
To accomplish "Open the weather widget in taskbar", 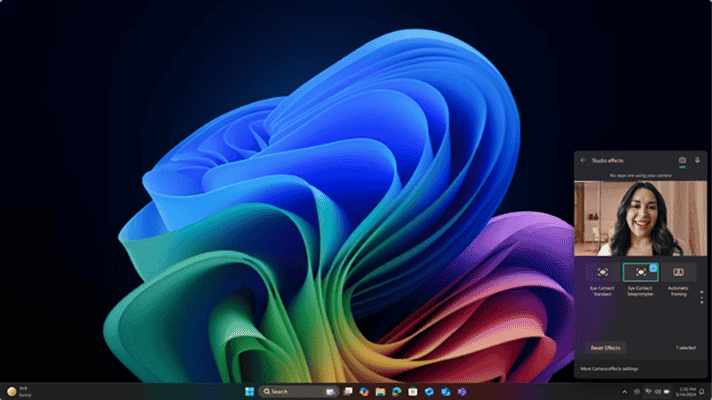I will point(18,390).
